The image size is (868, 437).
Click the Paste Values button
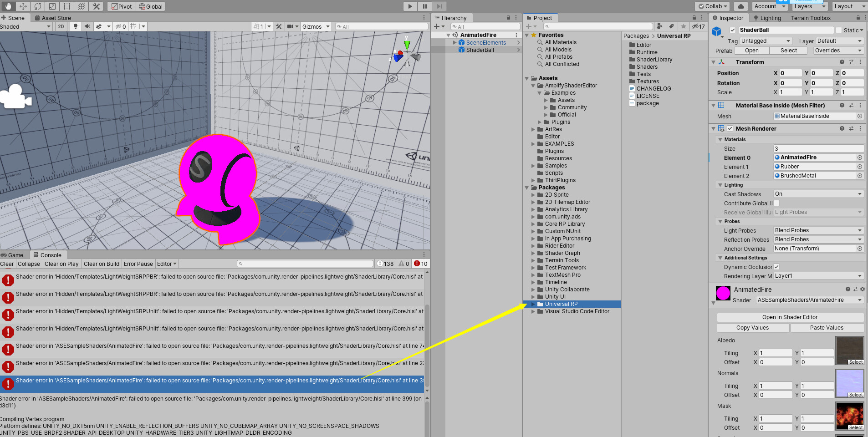[826, 327]
